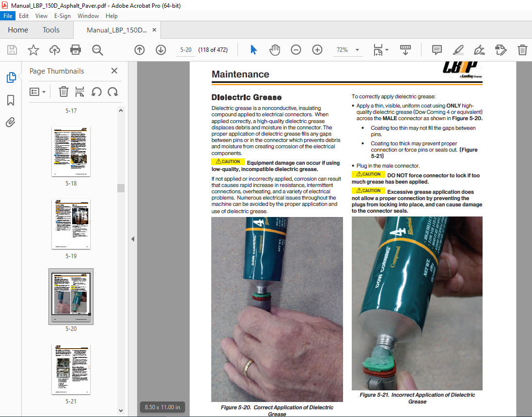Close the Manual_LBP_150D document tab
Viewport: 532px width, 417px height.
coord(155,30)
